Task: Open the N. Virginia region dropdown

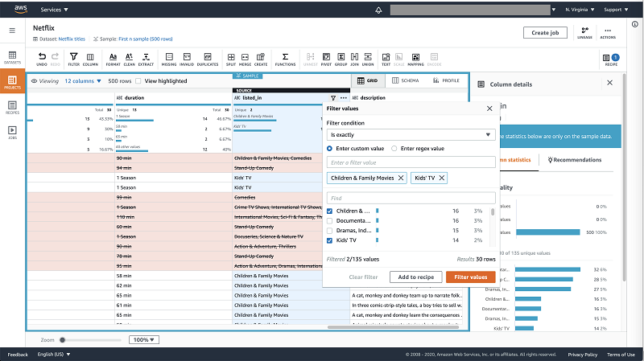Action: click(x=580, y=10)
